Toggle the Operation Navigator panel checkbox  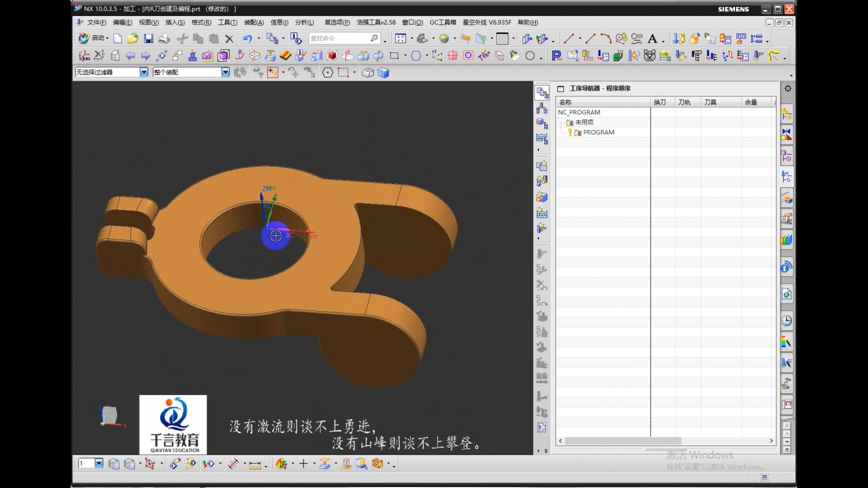pyautogui.click(x=561, y=89)
